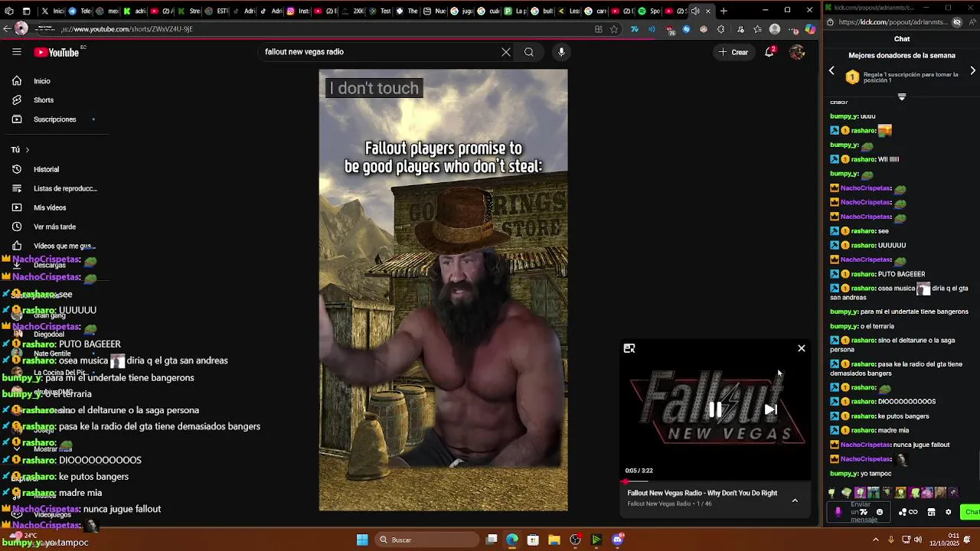
Task: Open OBS Studio on the taskbar
Action: click(x=575, y=540)
